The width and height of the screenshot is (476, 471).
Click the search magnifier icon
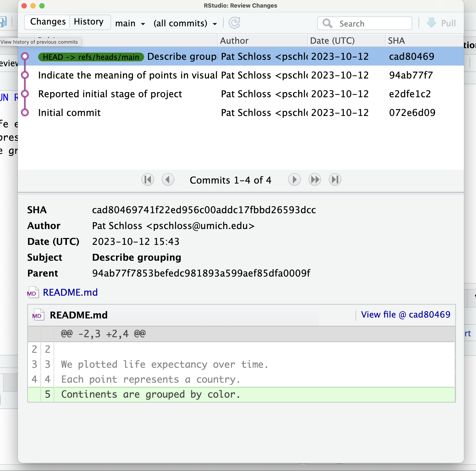click(327, 23)
